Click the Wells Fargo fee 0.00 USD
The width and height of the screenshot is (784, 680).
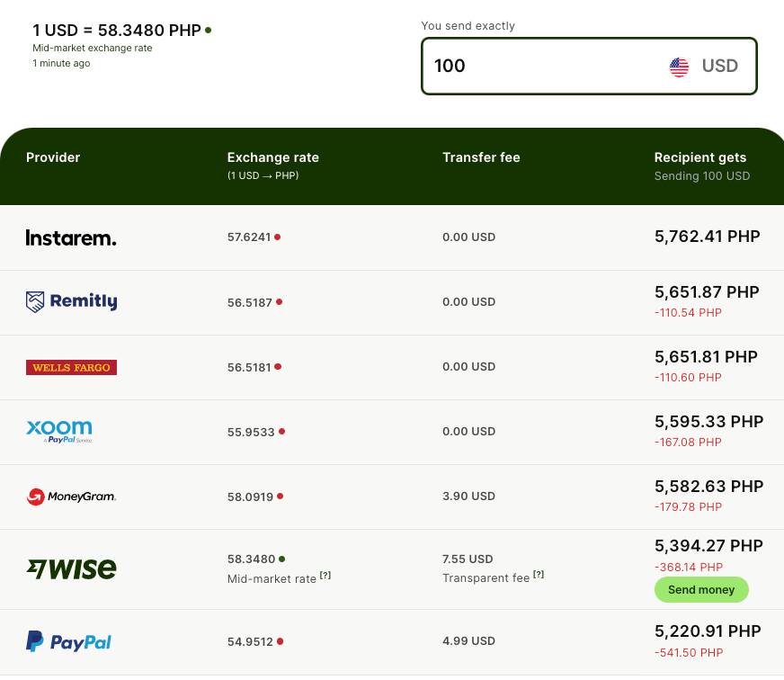click(469, 367)
